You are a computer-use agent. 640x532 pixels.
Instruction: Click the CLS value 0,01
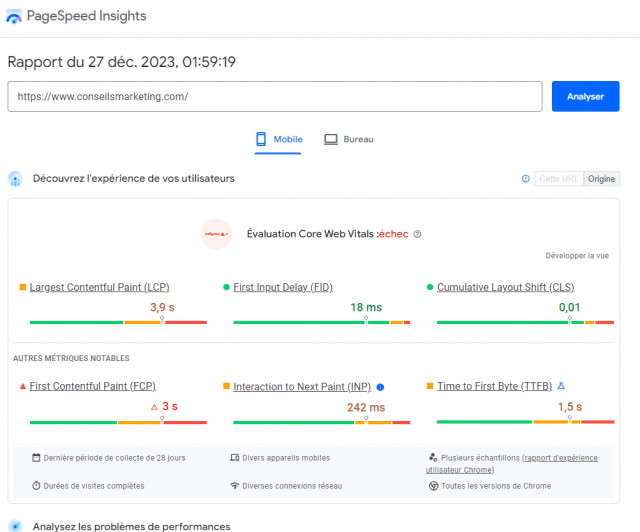569,307
